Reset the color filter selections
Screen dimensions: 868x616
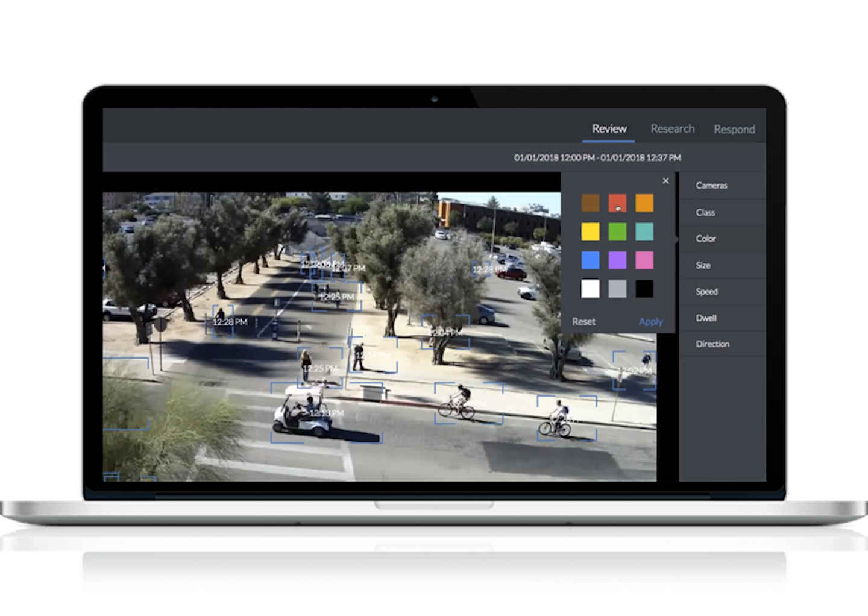click(583, 321)
